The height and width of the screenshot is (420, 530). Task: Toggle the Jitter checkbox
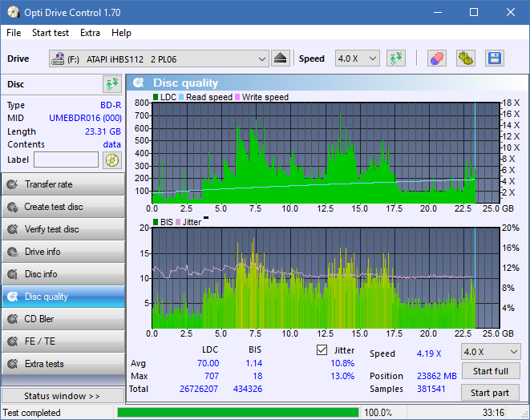[322, 350]
